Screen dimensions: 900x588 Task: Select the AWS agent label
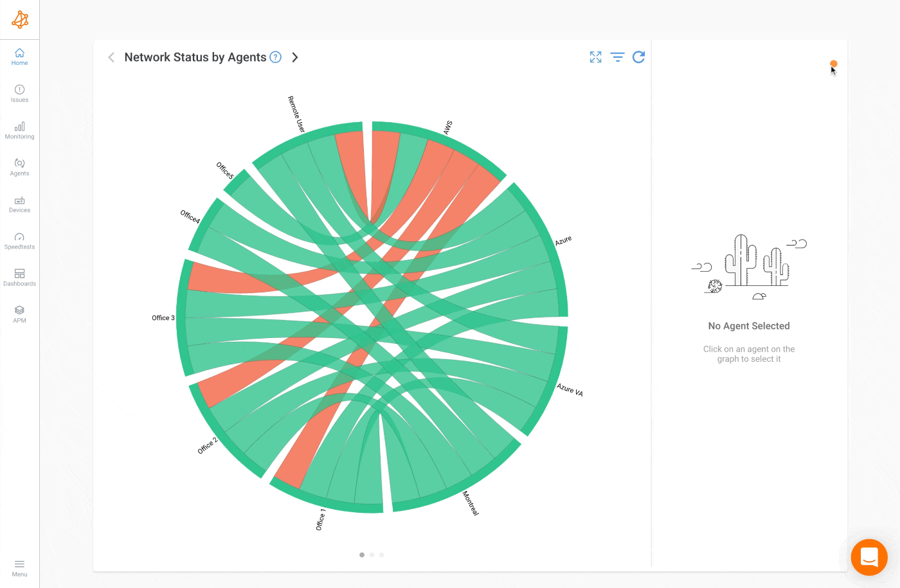tap(448, 127)
